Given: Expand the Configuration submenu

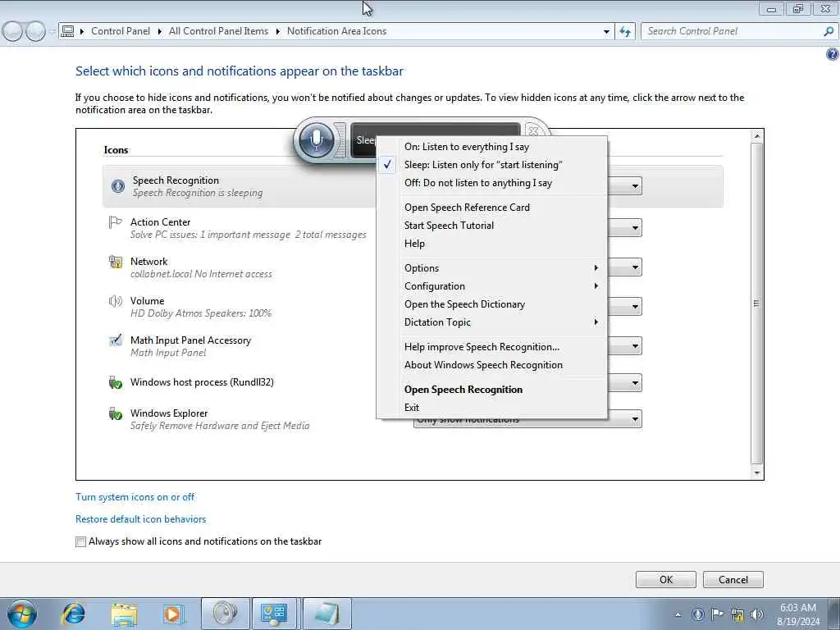Looking at the screenshot, I should pos(492,286).
